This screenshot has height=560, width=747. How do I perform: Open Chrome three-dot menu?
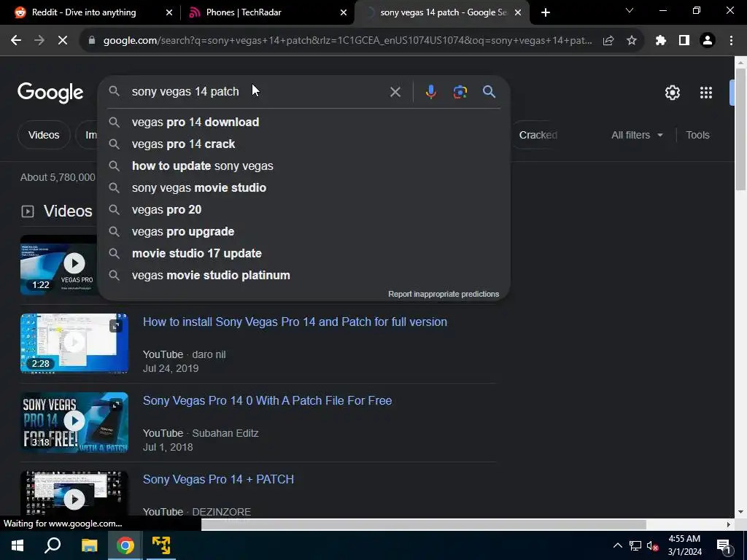[x=731, y=41]
